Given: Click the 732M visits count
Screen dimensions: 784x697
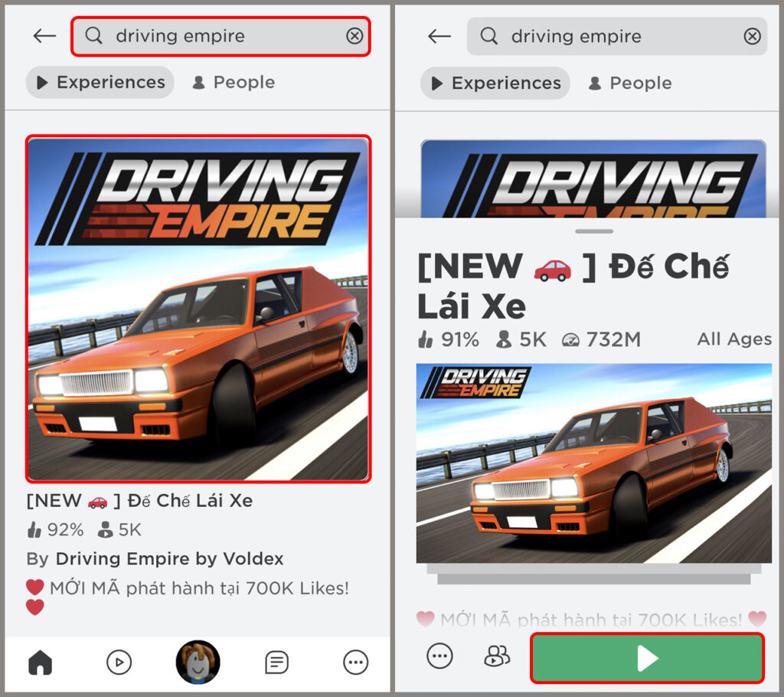Looking at the screenshot, I should tap(601, 340).
